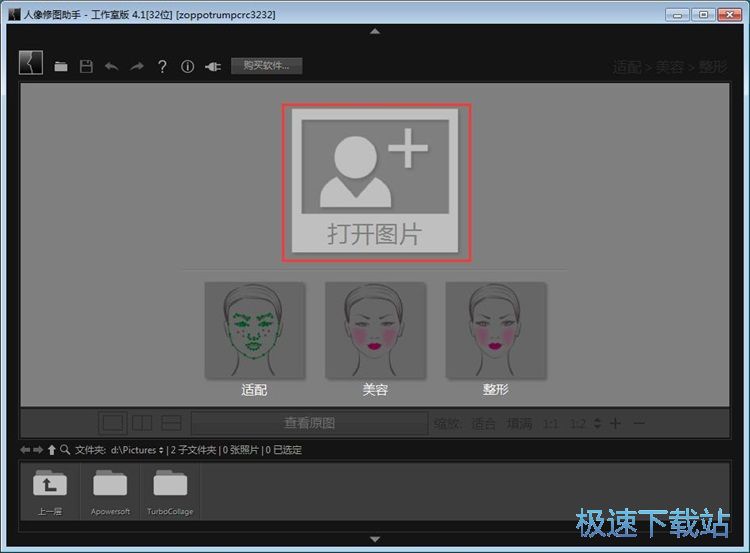The image size is (750, 553).
Task: Collapse the bottom file browser with the down arrow
Action: 375,539
